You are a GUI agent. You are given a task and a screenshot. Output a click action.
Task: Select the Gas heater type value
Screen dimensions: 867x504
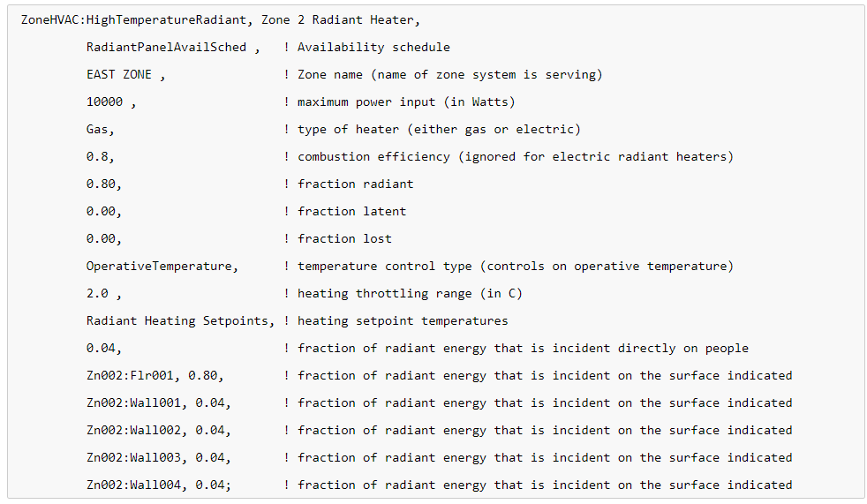coord(97,130)
